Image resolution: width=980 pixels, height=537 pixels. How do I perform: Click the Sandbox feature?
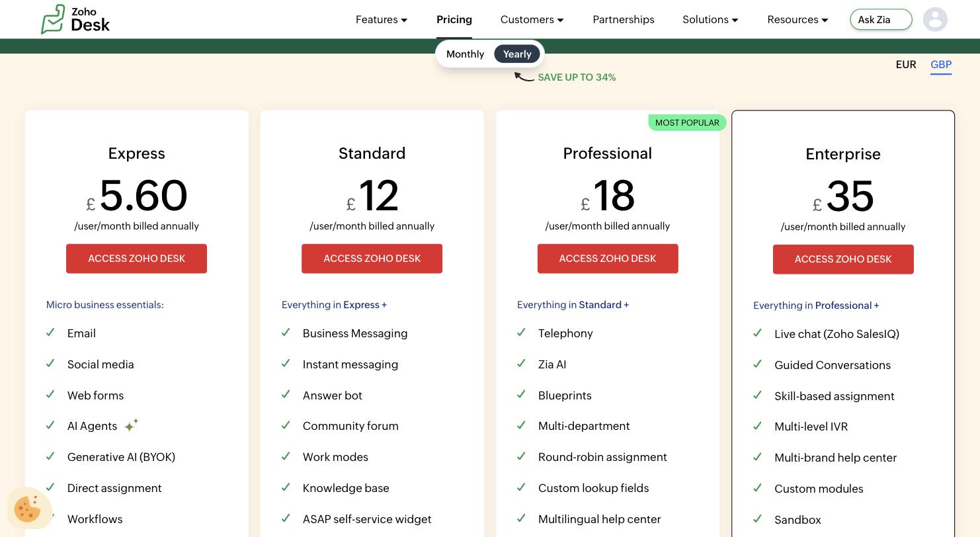[797, 520]
